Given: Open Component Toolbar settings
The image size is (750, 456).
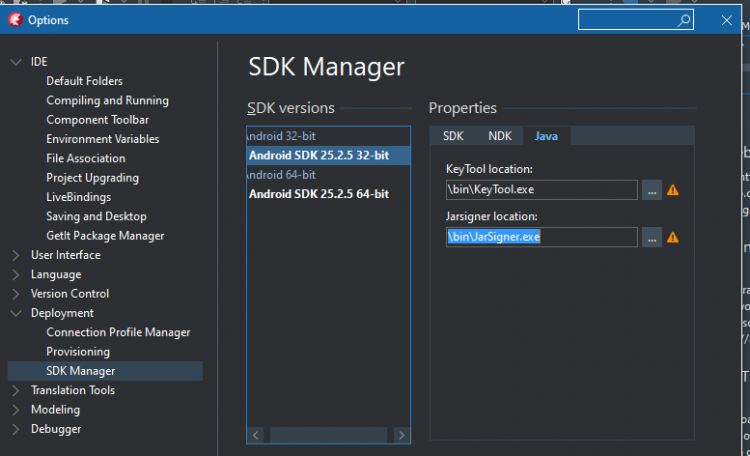Looking at the screenshot, I should pyautogui.click(x=97, y=120).
